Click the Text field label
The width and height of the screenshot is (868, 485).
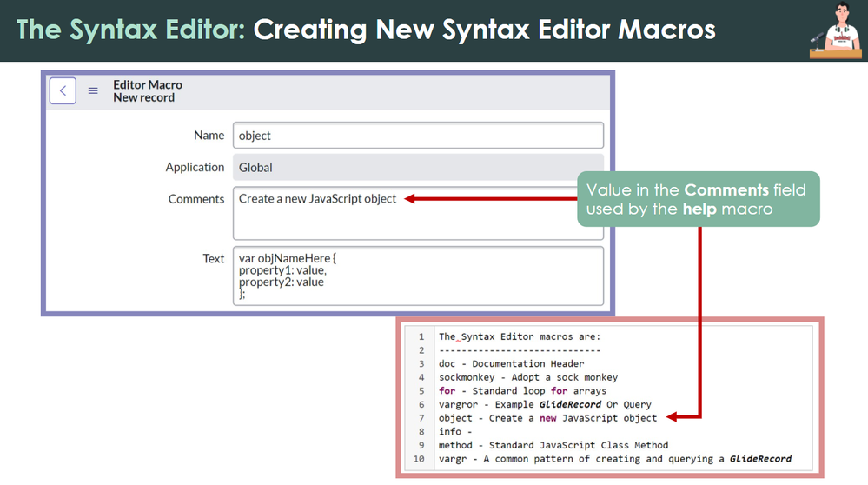pyautogui.click(x=213, y=258)
